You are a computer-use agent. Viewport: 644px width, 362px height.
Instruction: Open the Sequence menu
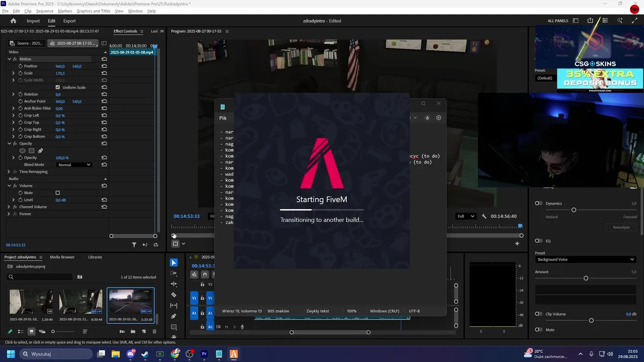click(45, 11)
